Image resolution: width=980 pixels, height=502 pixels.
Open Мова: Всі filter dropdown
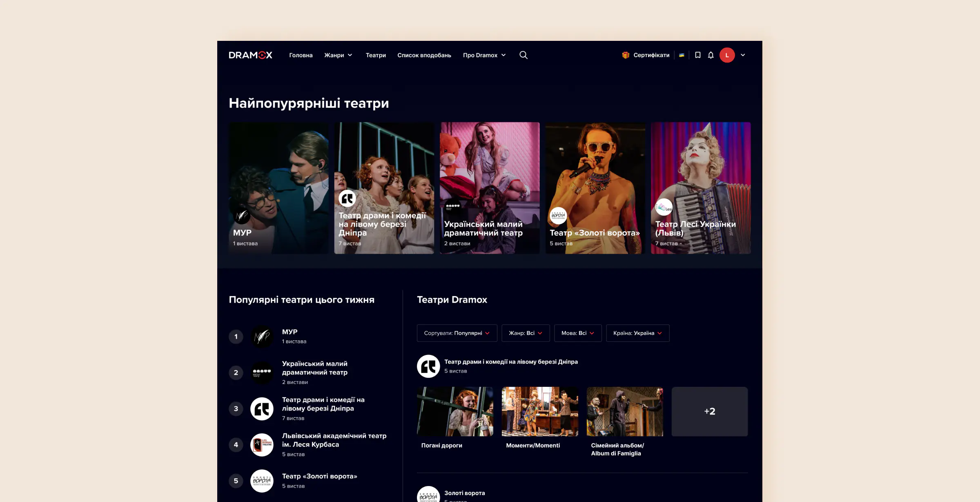[x=578, y=333]
